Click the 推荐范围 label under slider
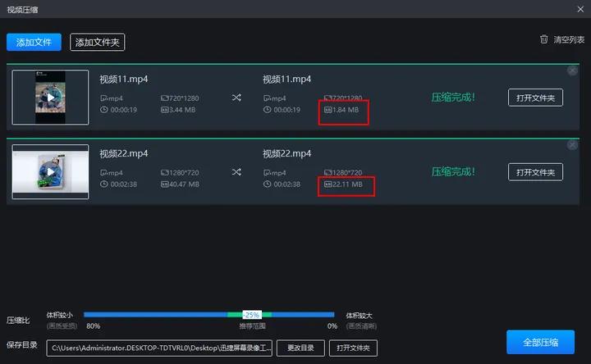The height and width of the screenshot is (364, 591). (252, 326)
